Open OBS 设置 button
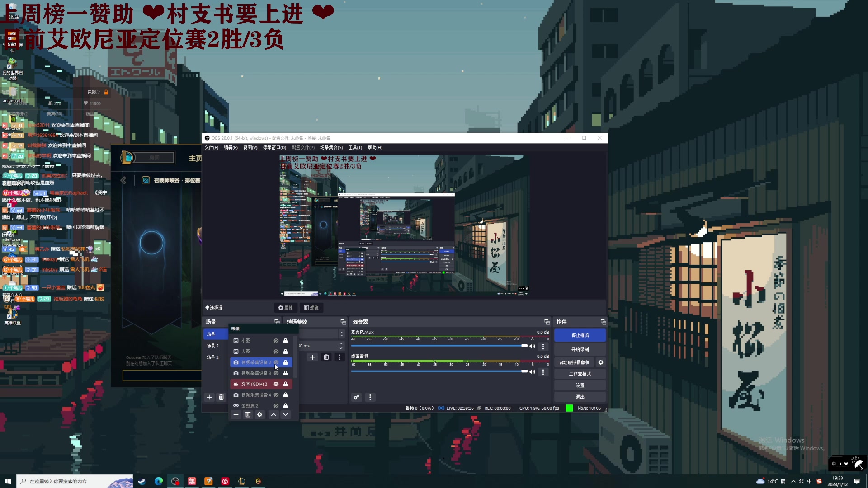 pos(580,385)
